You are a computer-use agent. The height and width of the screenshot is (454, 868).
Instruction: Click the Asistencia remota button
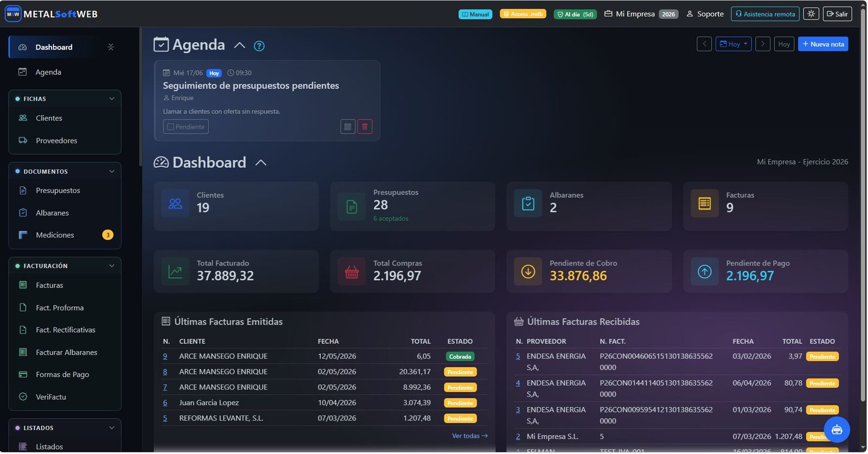[765, 14]
